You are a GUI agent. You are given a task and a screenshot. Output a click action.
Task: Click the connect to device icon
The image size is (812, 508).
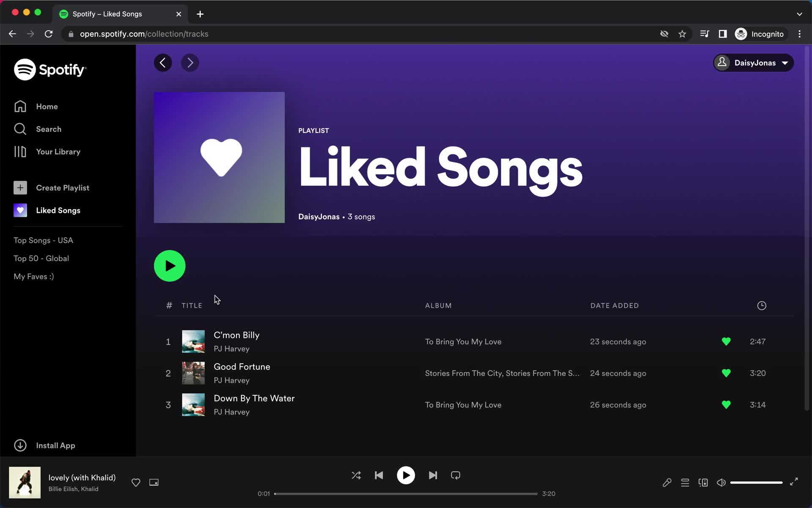pyautogui.click(x=703, y=482)
